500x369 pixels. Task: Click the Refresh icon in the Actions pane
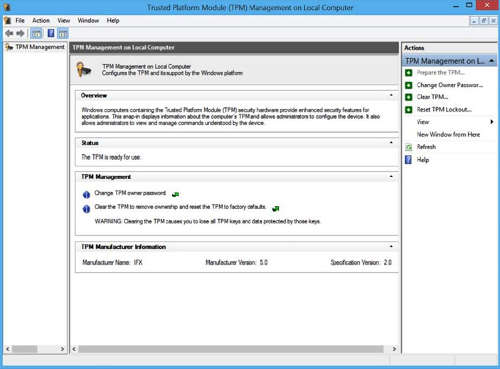coord(408,147)
